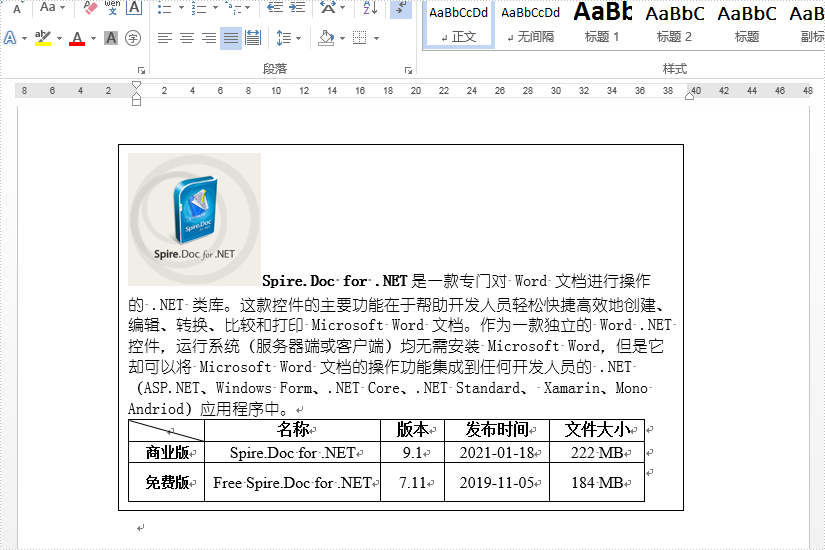The width and height of the screenshot is (825, 550).
Task: Click the Sort A-Z icon
Action: pos(370,7)
